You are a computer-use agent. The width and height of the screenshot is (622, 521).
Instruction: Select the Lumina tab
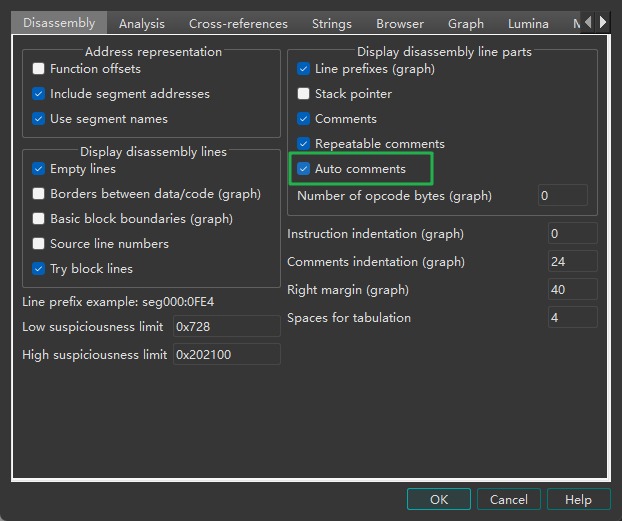[x=527, y=23]
